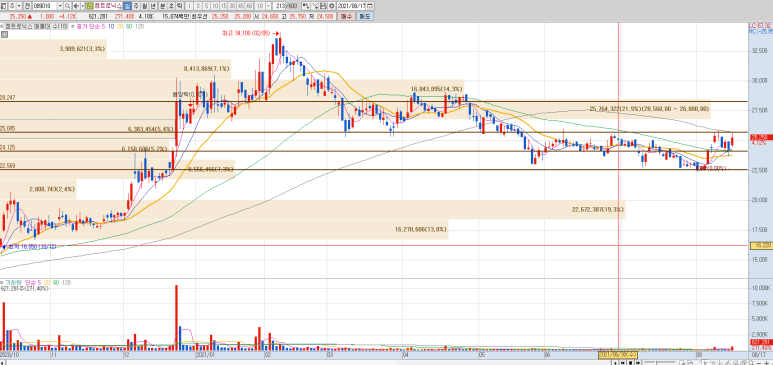The image size is (773, 365).
Task: Choose the 15 interval button
Action: (x=223, y=6)
